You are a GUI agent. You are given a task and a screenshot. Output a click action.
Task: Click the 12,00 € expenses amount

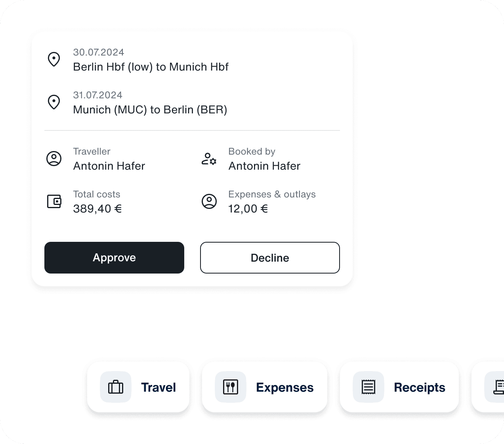pos(248,209)
